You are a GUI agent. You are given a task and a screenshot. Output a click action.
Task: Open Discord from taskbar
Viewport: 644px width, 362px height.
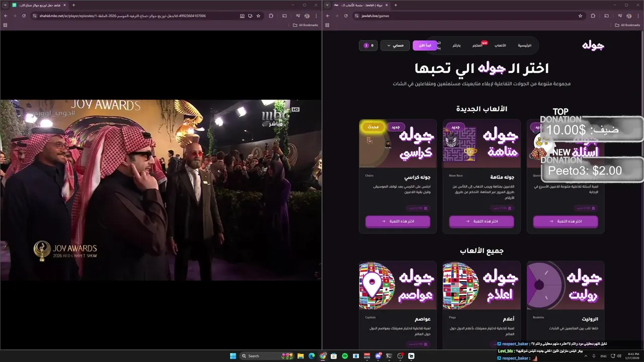point(378,356)
